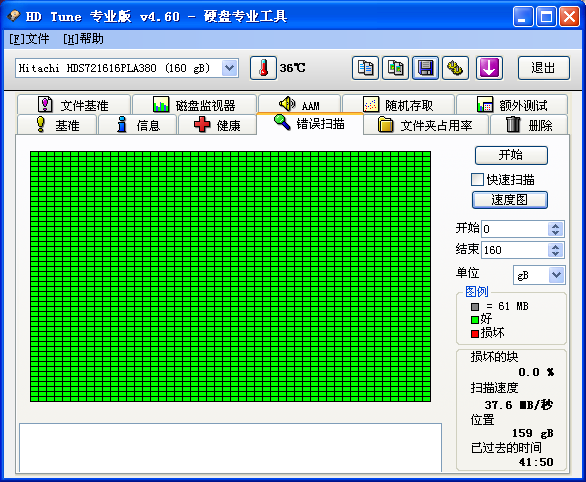This screenshot has width=586, height=482.
Task: Click the purple download arrow icon
Action: 489,68
